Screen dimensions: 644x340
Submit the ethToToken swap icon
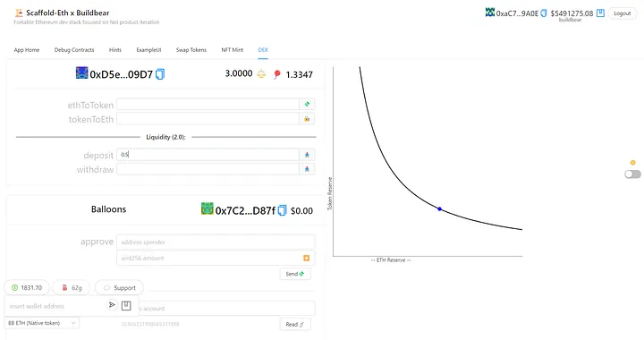307,105
